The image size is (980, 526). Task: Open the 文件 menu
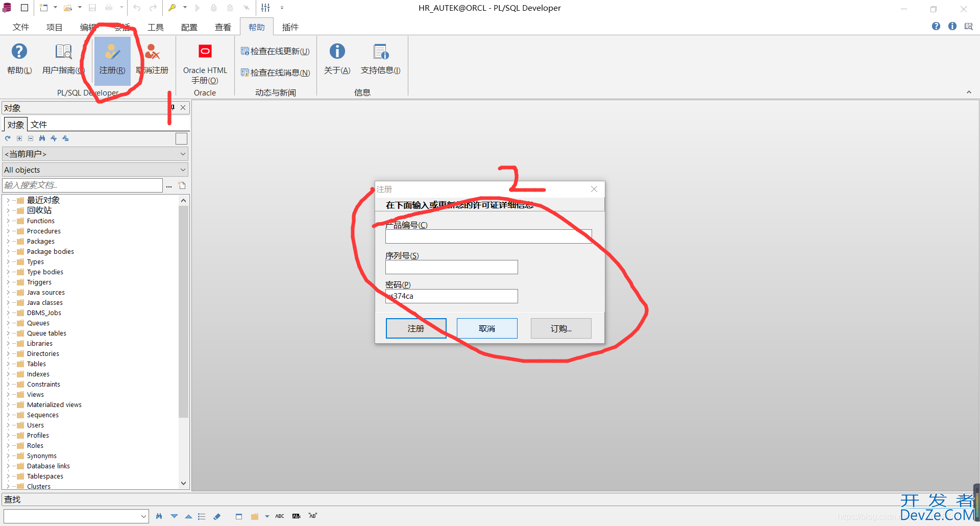pos(21,27)
